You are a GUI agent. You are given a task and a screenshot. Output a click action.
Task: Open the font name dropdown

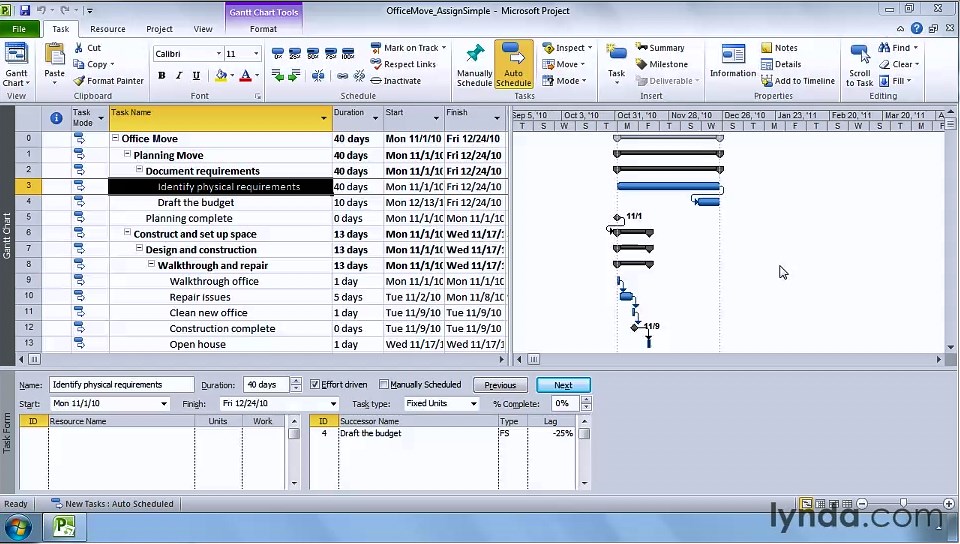coord(219,54)
